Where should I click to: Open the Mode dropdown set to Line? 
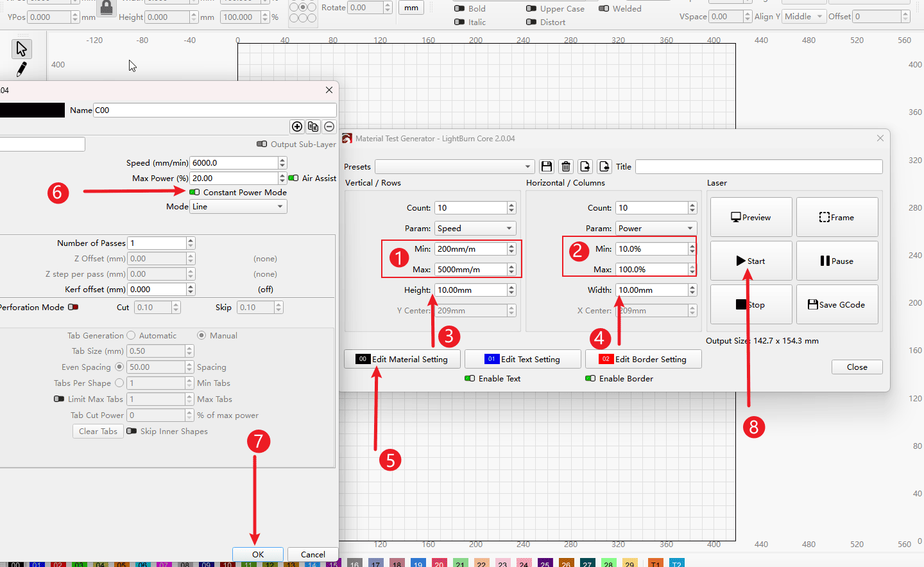(238, 207)
